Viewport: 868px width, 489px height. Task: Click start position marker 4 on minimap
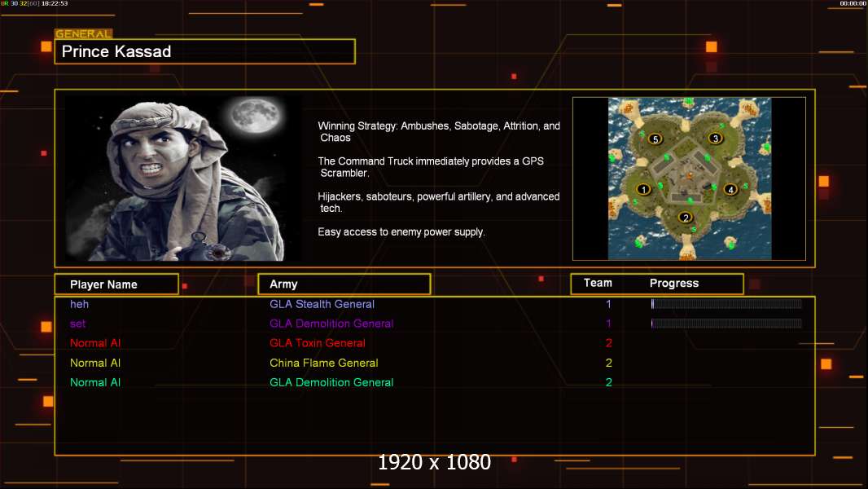730,189
